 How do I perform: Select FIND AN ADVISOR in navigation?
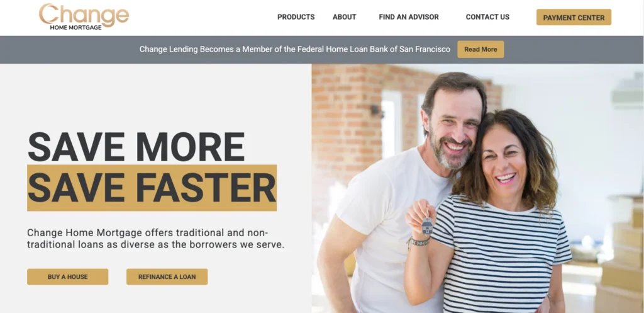[409, 17]
